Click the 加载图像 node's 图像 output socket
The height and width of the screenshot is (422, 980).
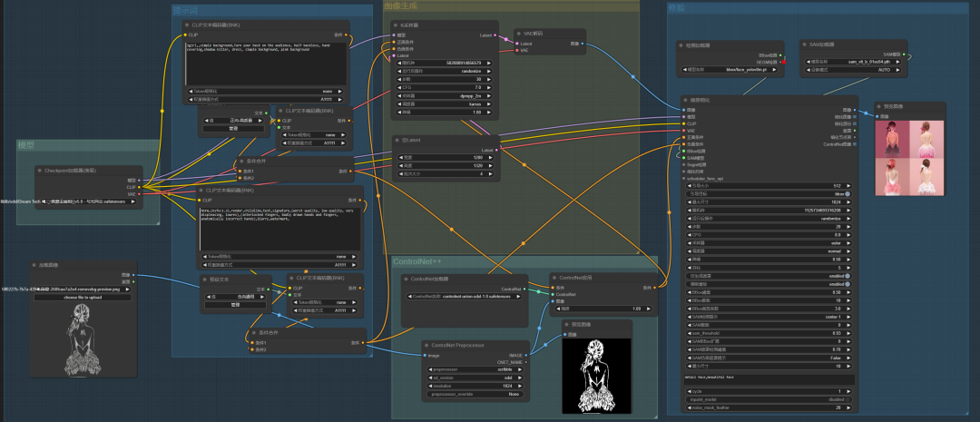click(133, 274)
